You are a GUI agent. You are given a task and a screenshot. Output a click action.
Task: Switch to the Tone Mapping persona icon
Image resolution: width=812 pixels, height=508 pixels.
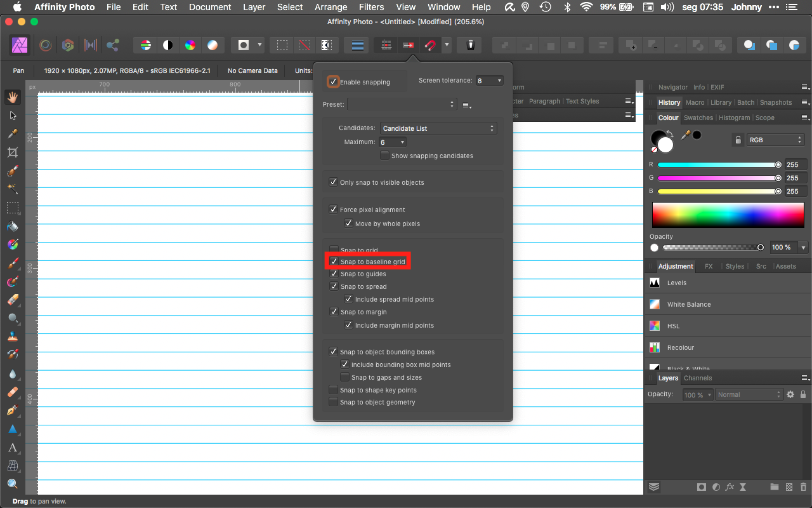(x=91, y=45)
